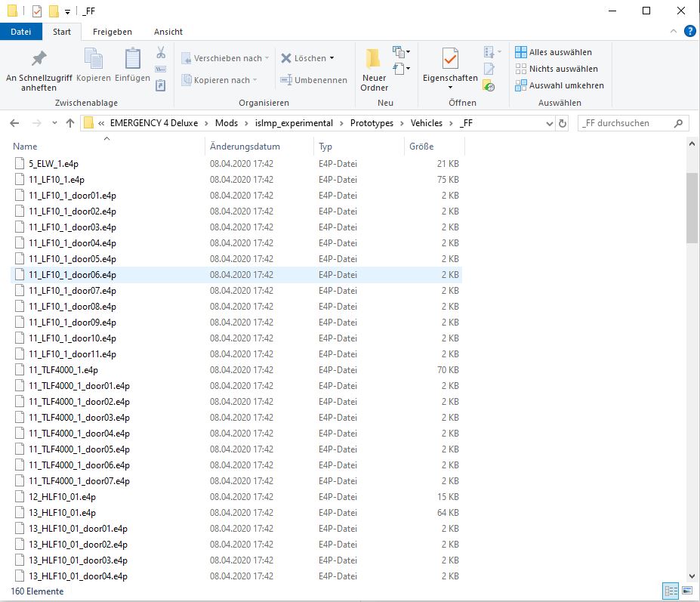Open the recent locations dropdown arrow
Viewport: 700px width, 602px height.
point(54,123)
